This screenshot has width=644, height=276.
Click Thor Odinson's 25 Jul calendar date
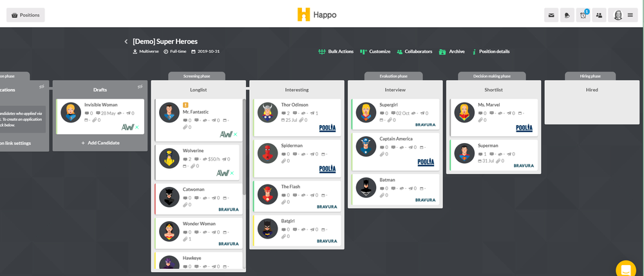(x=289, y=120)
